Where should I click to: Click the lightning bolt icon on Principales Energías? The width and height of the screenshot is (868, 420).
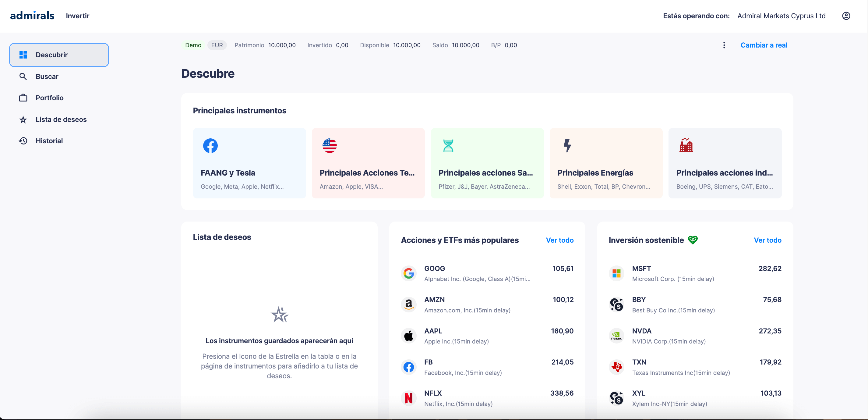pyautogui.click(x=567, y=146)
